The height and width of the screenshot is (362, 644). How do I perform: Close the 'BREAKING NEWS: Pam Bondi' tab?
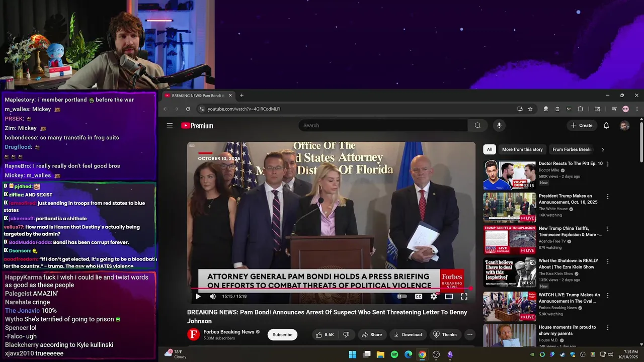[x=230, y=96]
